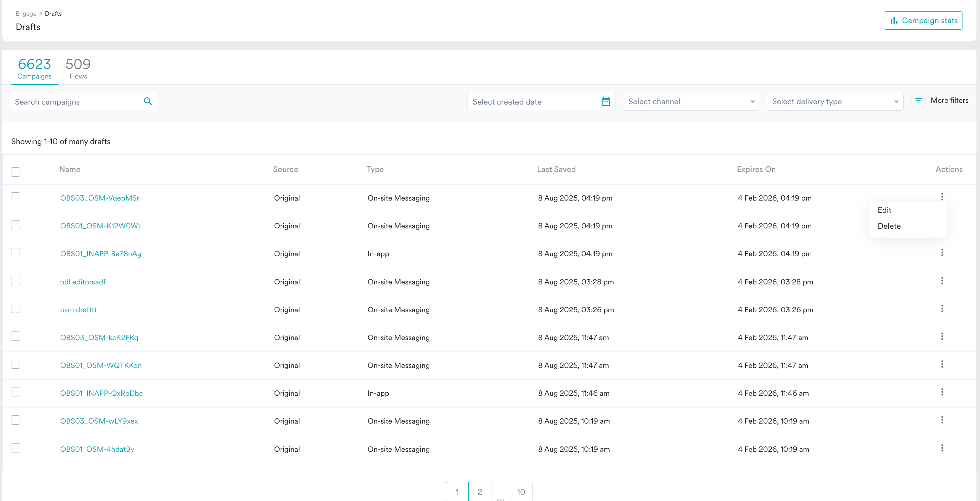Tick the select-all checkbox in header
Viewport: 980px width, 501px height.
(16, 172)
